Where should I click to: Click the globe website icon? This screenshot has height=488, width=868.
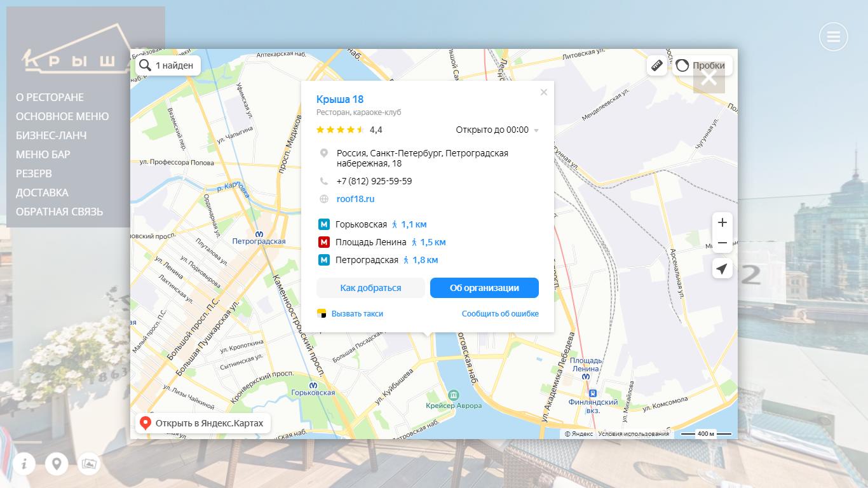click(324, 199)
